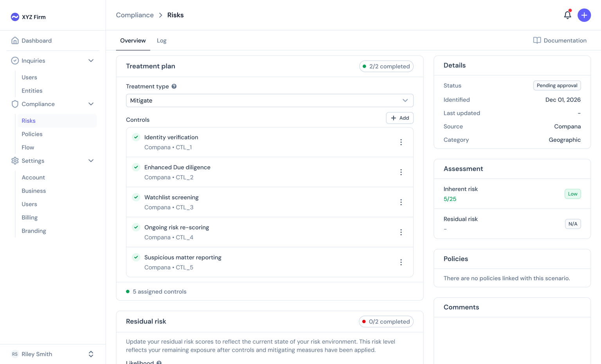Toggle the Ongoing risk re-scoring checkmark
The height and width of the screenshot is (364, 601).
[136, 227]
